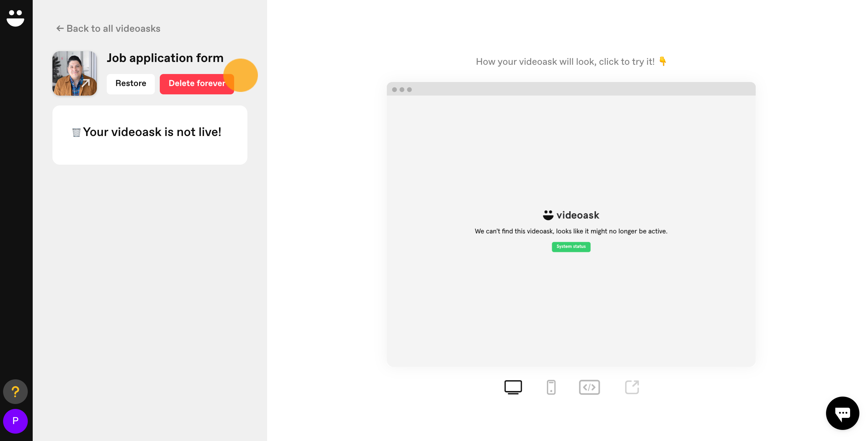Open the live chat bubble widget
Screen dimensions: 868x441
point(842,413)
